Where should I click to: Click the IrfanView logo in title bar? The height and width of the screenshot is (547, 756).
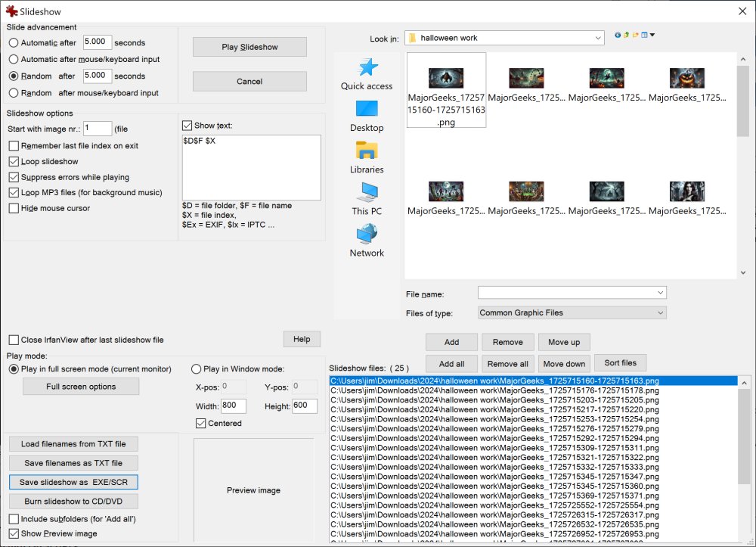(x=11, y=11)
